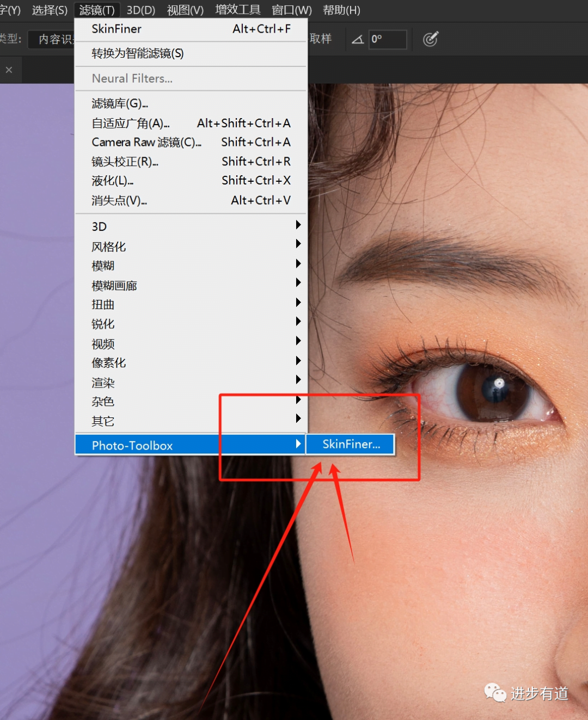Click the 滤镜(T) menu in menu bar
This screenshot has height=720, width=588.
point(97,10)
